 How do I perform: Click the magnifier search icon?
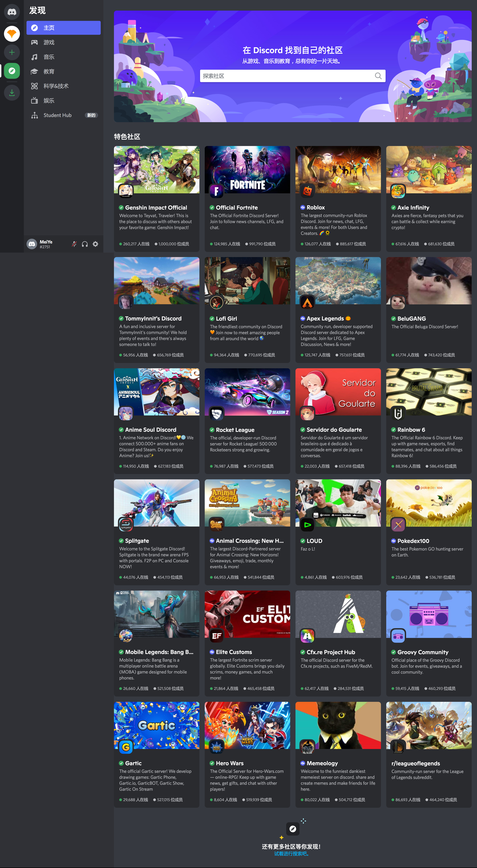coord(378,76)
